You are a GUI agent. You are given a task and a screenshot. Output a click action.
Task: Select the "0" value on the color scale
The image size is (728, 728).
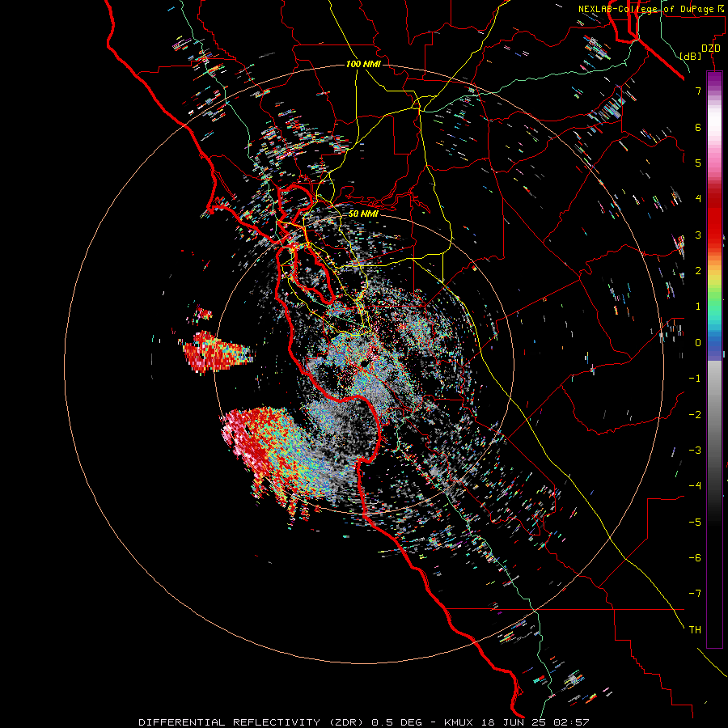[x=698, y=343]
